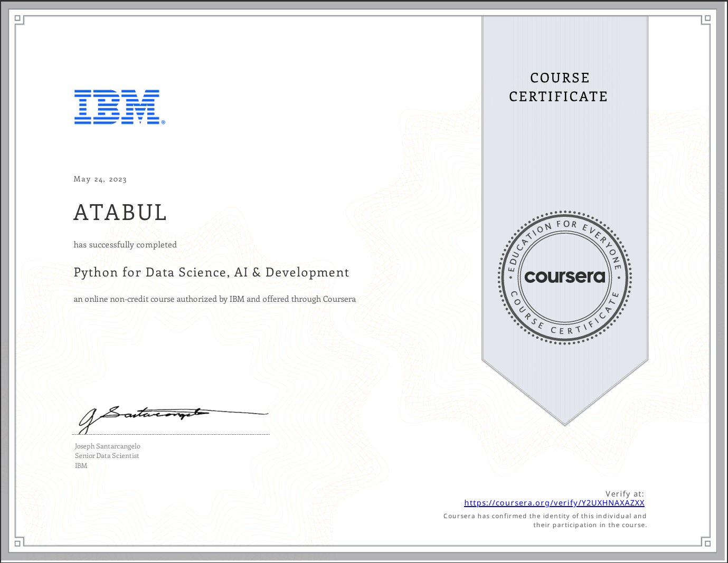Click the handwritten signature
The image size is (728, 563).
173,419
